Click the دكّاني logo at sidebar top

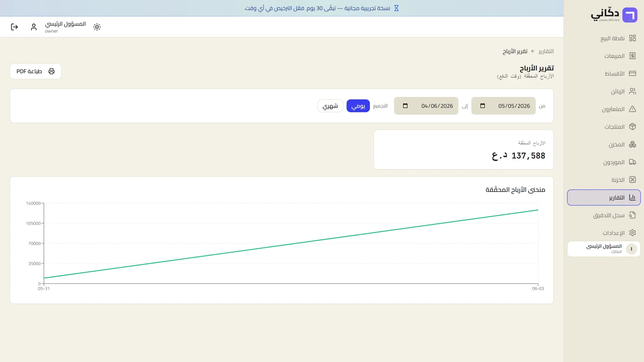[x=614, y=15]
